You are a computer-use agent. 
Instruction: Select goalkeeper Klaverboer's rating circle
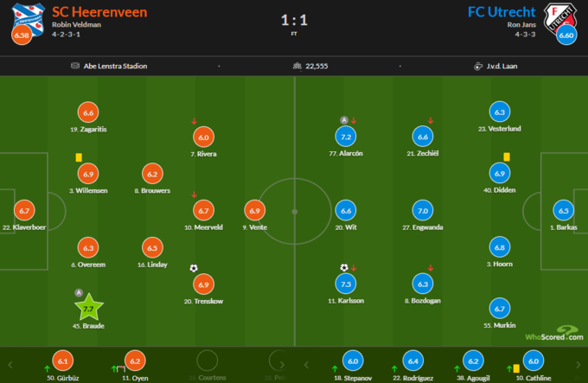pyautogui.click(x=24, y=210)
